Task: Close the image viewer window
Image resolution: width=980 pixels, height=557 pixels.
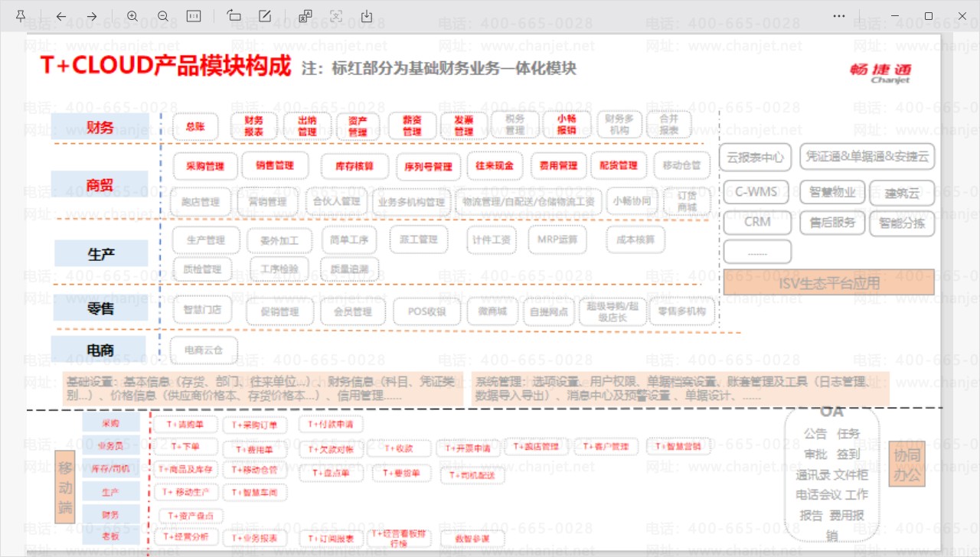Action: 964,16
